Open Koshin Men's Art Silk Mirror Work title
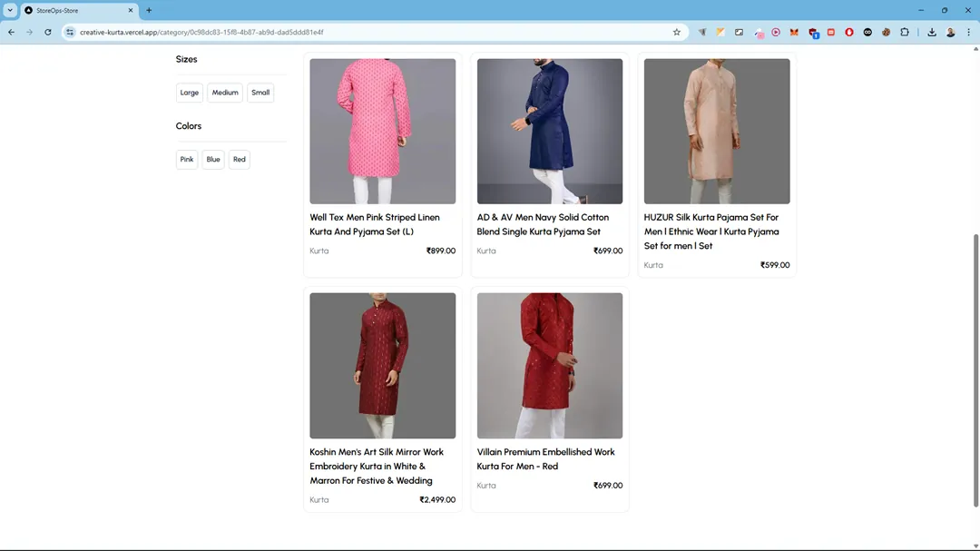This screenshot has width=980, height=551. coord(377,466)
